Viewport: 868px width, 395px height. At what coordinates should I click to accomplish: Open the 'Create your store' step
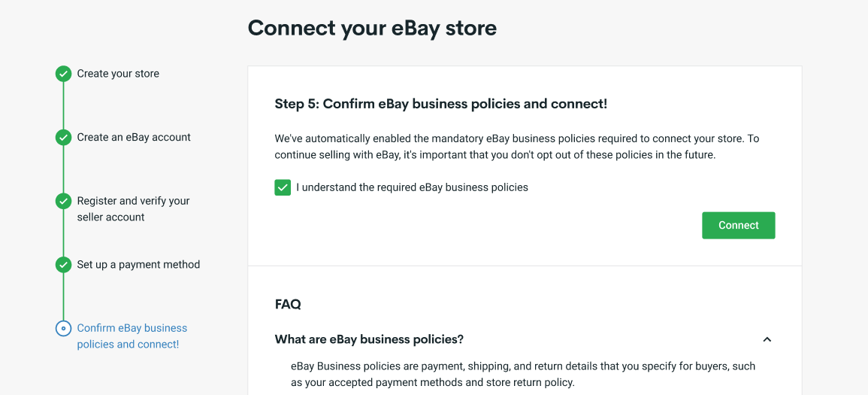tap(118, 74)
